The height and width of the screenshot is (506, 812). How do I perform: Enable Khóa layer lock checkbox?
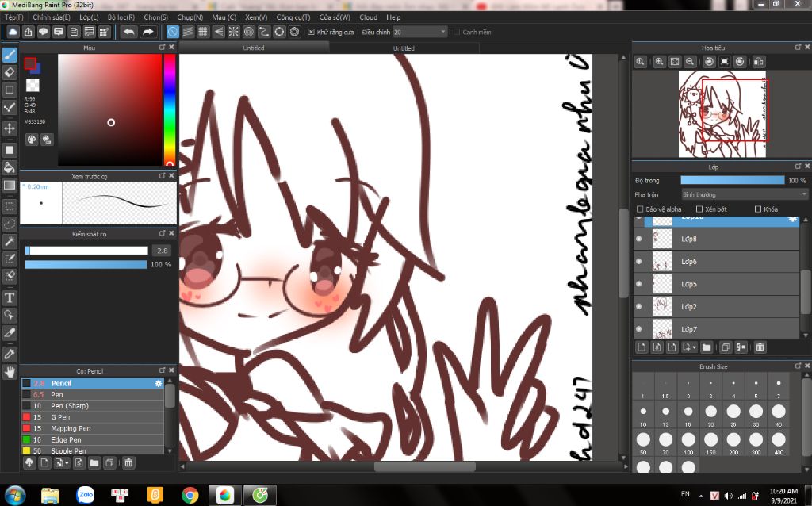758,209
